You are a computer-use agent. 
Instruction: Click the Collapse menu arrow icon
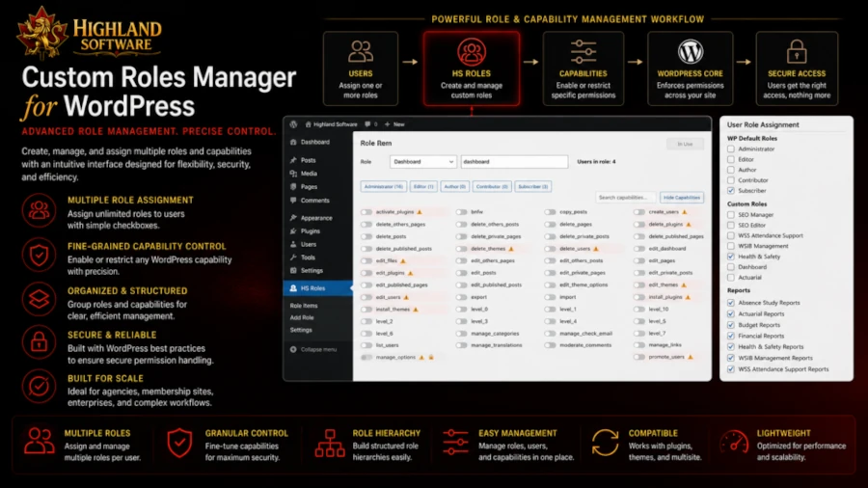tap(293, 349)
